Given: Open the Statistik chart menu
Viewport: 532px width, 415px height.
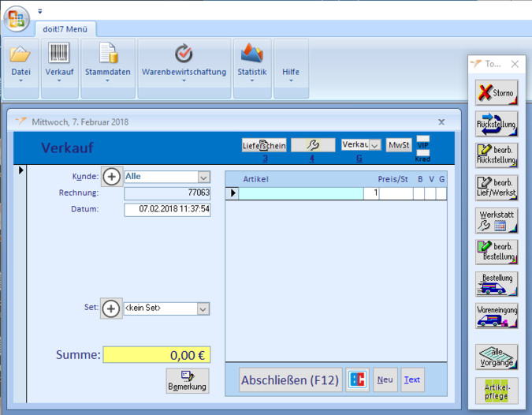Looking at the screenshot, I should click(x=252, y=68).
